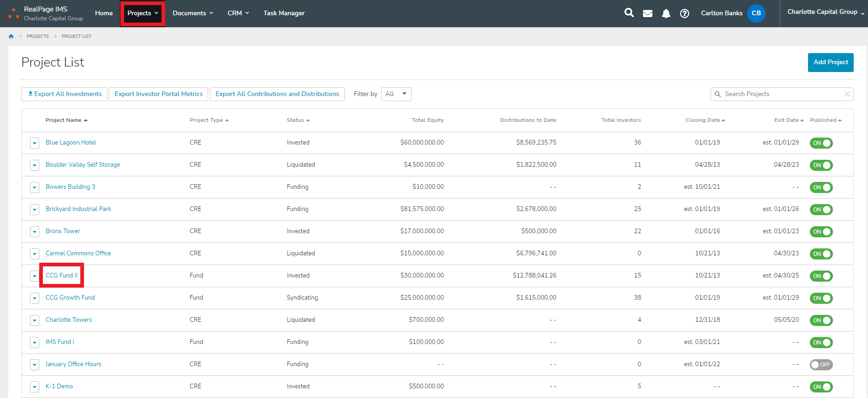The width and height of the screenshot is (868, 398).
Task: Enable Published toggle for January Office Hours
Action: 821,365
